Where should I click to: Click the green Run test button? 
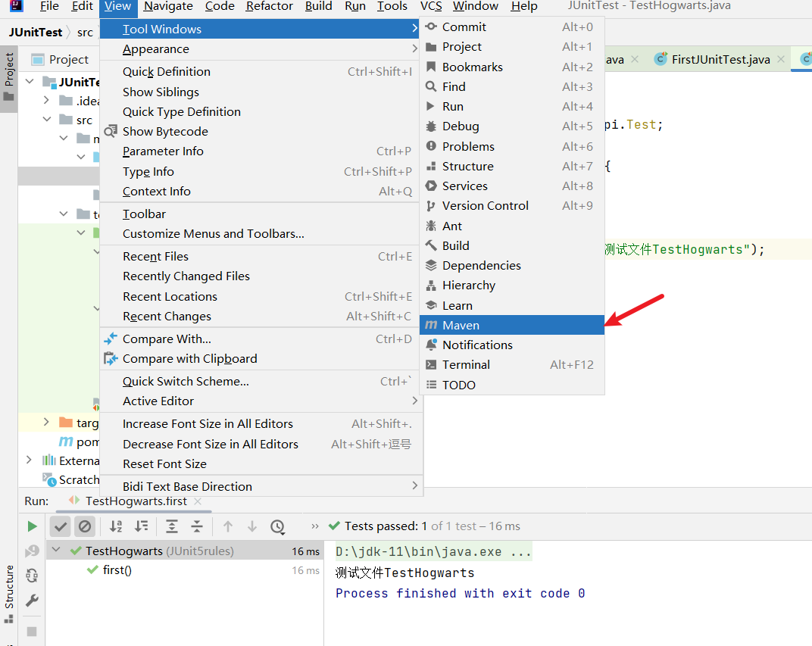coord(32,526)
